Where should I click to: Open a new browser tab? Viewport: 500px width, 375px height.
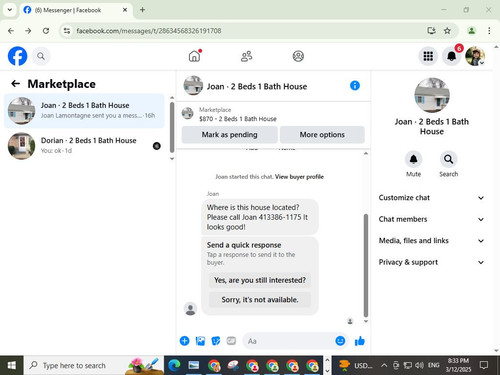(x=142, y=10)
